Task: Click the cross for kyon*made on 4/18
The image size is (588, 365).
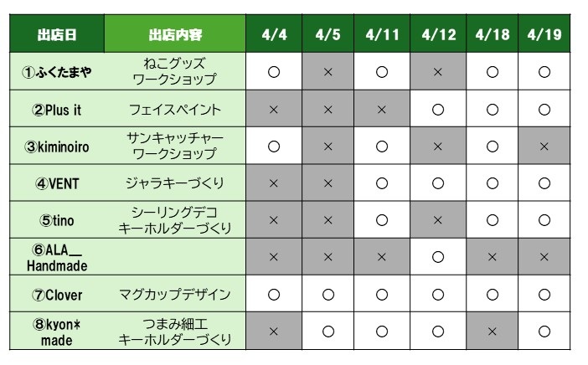Action: pos(492,332)
